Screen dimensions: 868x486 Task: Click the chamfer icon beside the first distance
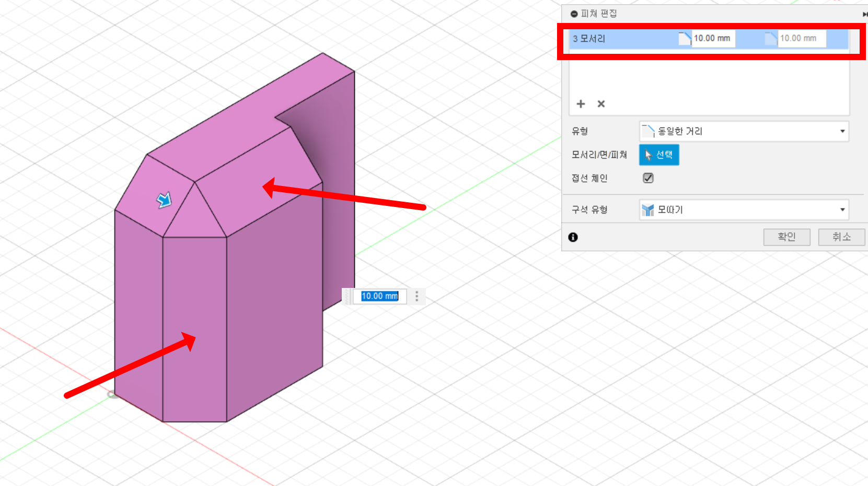coord(685,39)
